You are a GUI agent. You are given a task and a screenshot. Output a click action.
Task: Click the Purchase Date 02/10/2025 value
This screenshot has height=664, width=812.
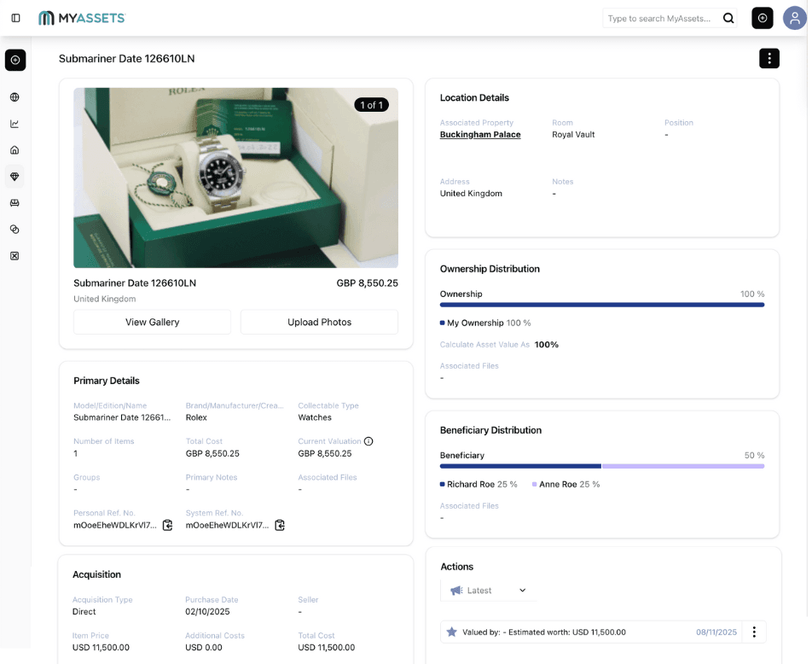tap(207, 612)
